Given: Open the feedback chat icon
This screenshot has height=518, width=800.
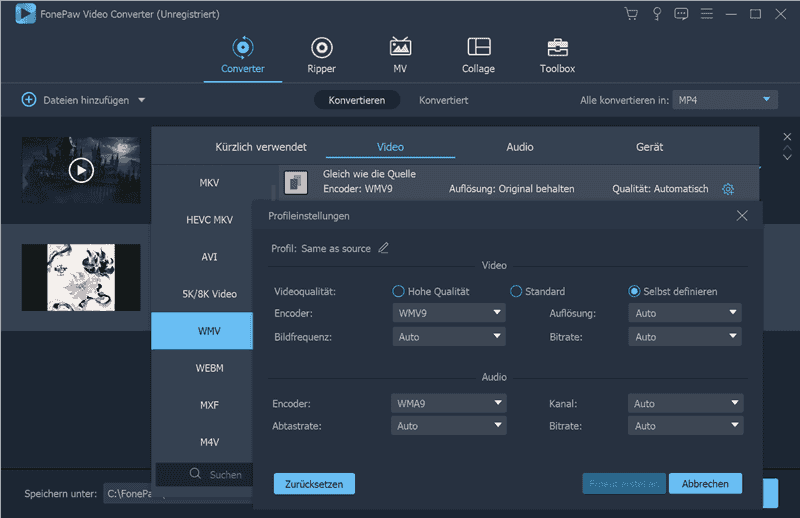Looking at the screenshot, I should coord(681,14).
